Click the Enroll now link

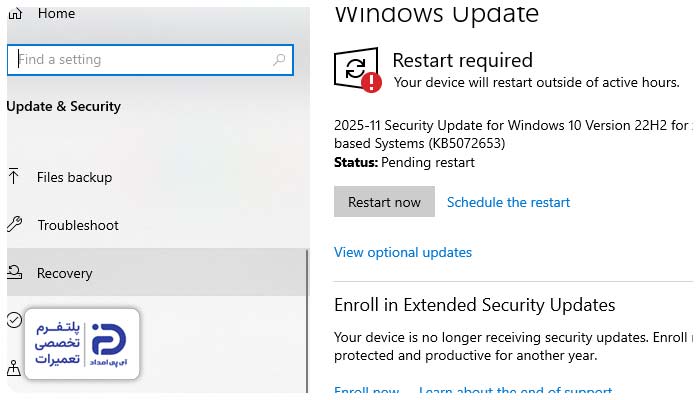pos(366,392)
